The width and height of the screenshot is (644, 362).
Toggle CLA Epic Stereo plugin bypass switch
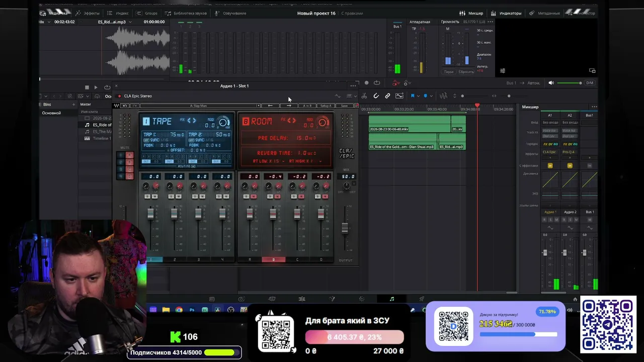pos(119,96)
